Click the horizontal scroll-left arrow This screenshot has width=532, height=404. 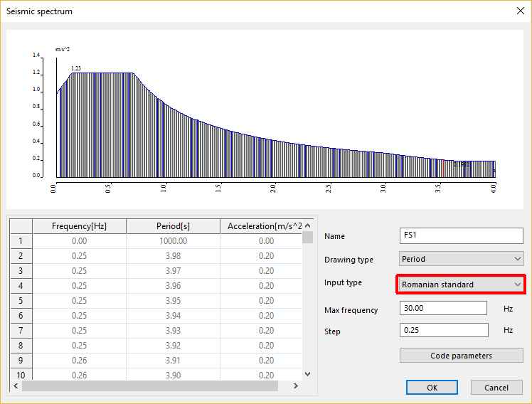point(16,386)
